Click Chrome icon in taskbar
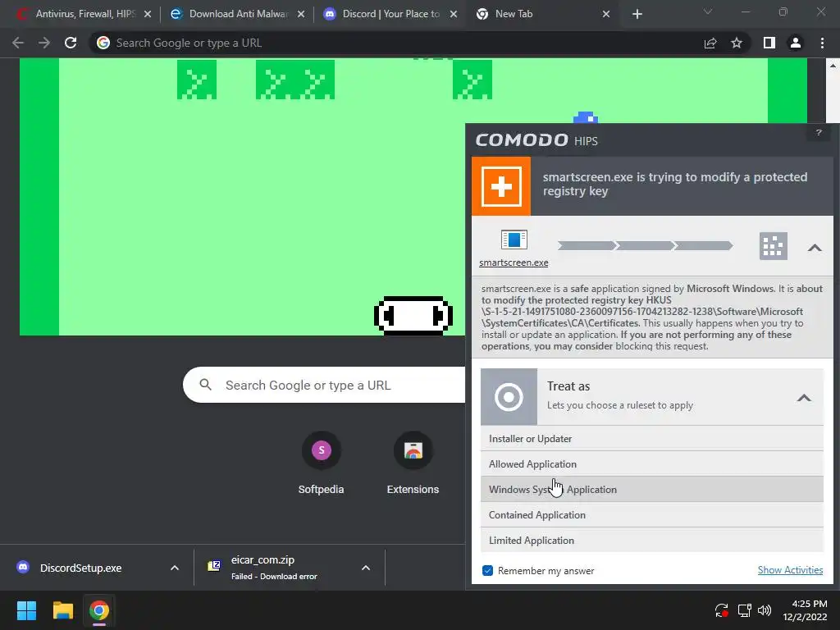 99,610
